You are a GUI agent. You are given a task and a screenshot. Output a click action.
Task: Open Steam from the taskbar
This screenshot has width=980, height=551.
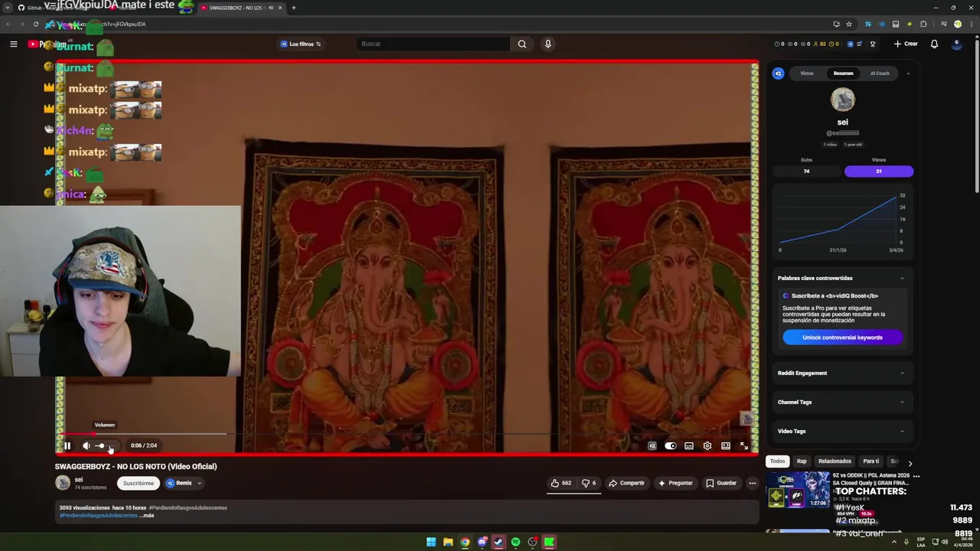(x=498, y=542)
